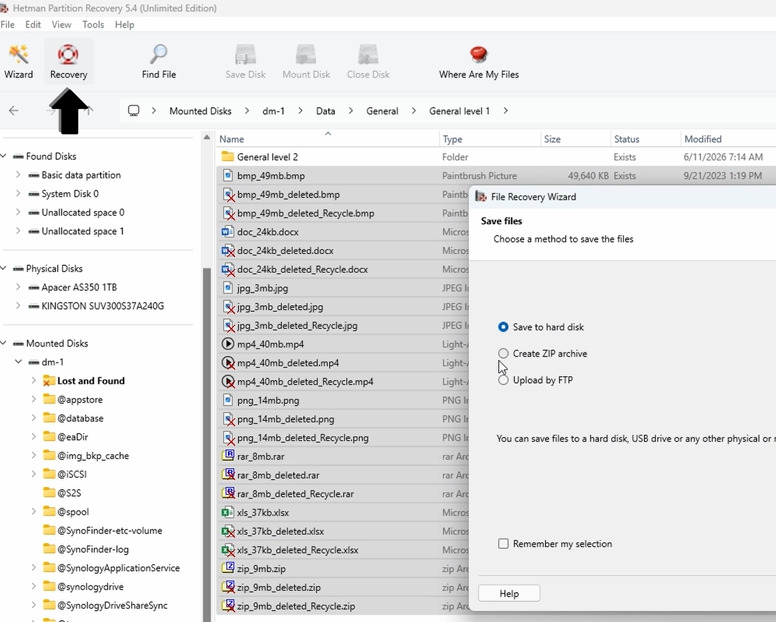
Task: Sort by Name column header
Action: pyautogui.click(x=327, y=139)
